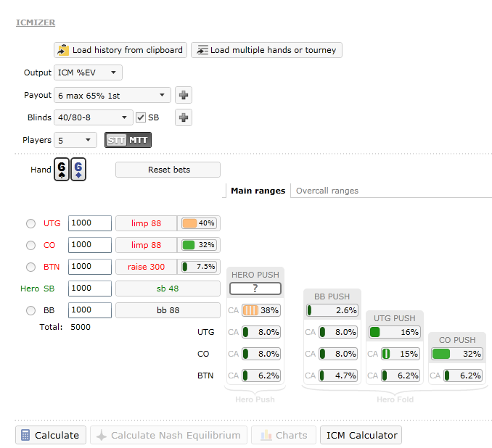Open the Charts button

pyautogui.click(x=284, y=435)
